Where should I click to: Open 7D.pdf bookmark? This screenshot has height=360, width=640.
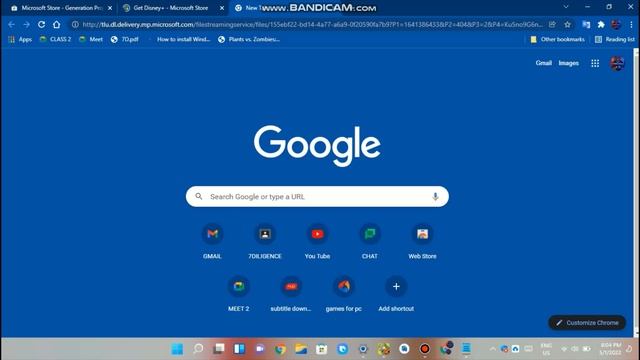(x=125, y=39)
